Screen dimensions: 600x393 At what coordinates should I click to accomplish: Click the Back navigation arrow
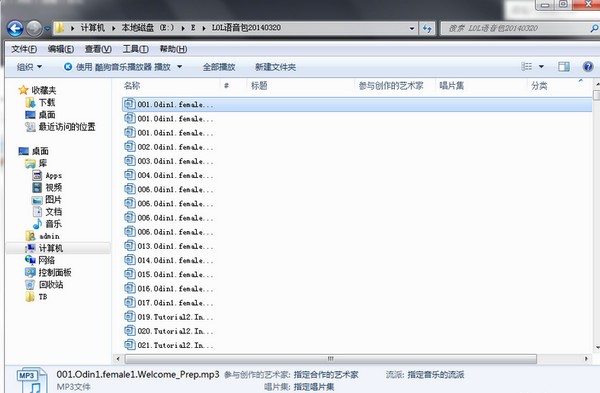point(15,28)
